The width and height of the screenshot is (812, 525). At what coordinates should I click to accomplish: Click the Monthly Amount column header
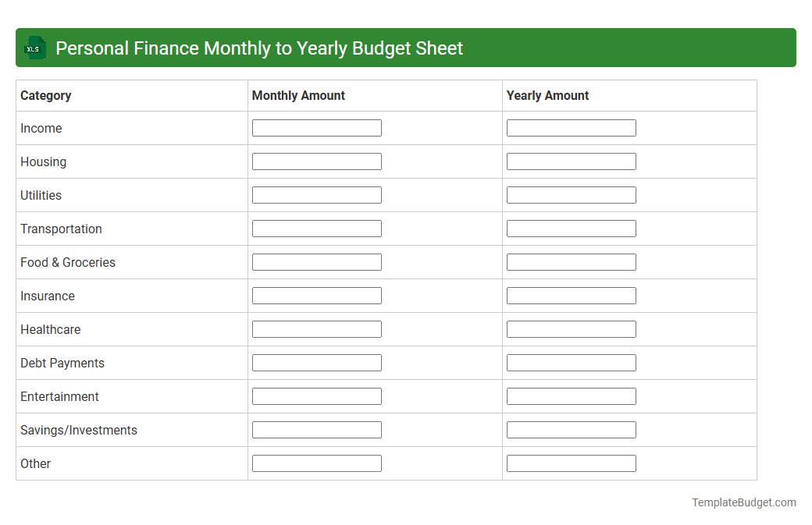click(x=298, y=95)
